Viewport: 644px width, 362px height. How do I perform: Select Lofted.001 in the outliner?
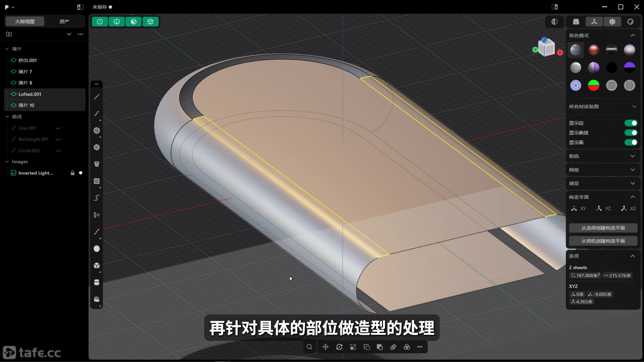click(30, 94)
